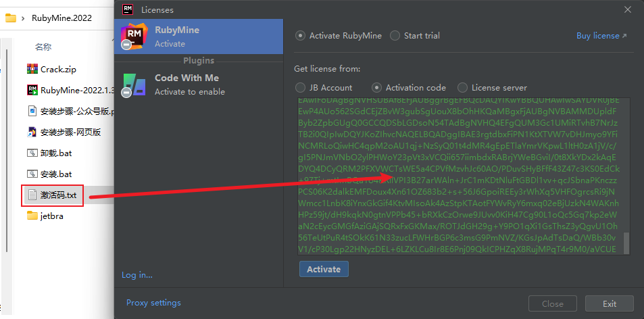Click the 激活码.txt text file icon
Viewport: 644px width, 319px height.
(x=32, y=195)
